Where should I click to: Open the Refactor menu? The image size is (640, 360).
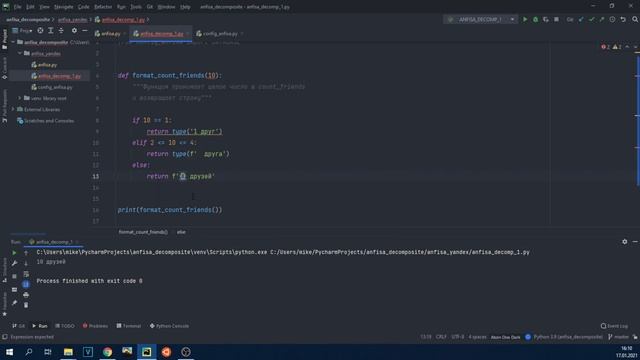(103, 7)
